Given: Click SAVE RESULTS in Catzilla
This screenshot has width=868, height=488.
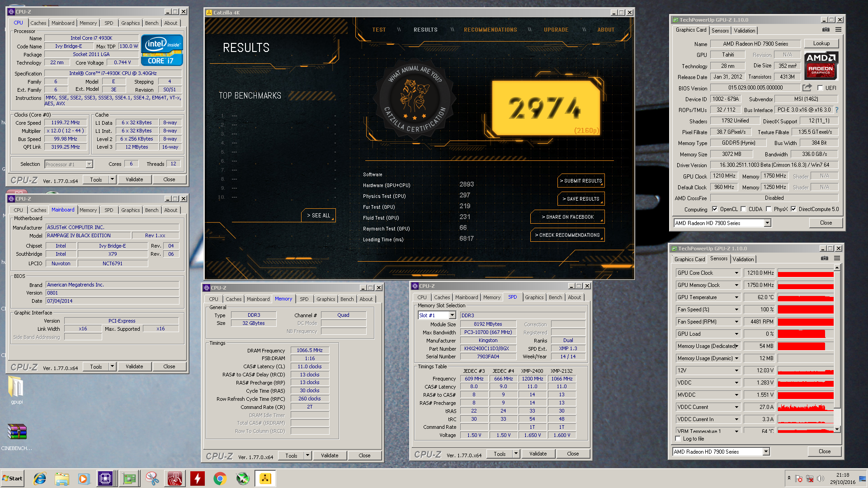Looking at the screenshot, I should [581, 199].
